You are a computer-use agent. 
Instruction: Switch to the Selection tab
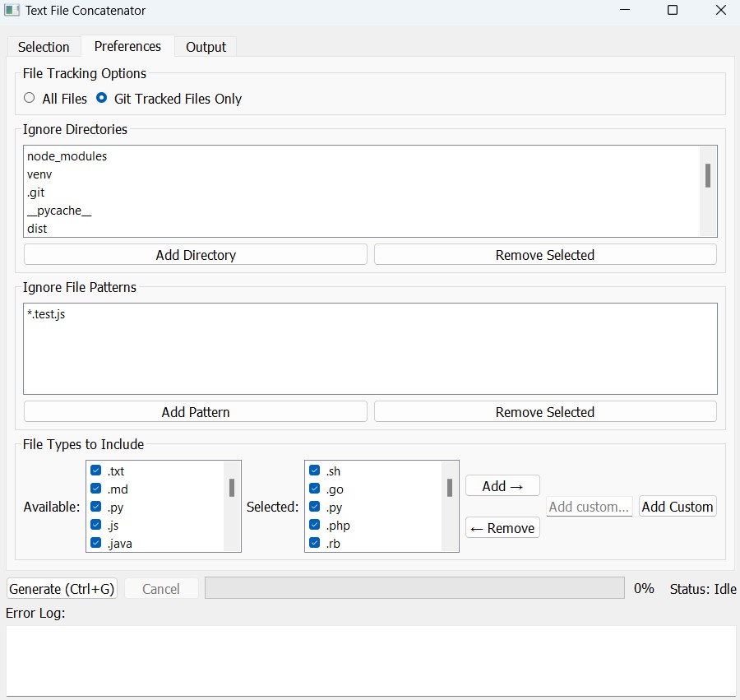44,47
